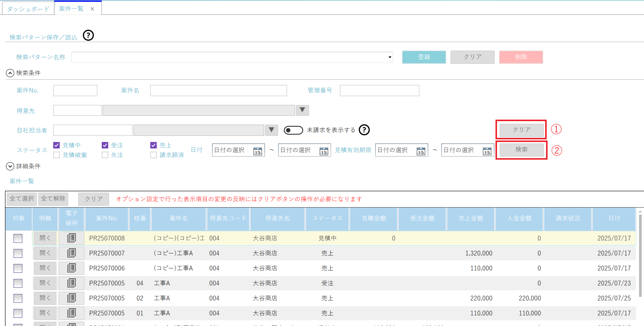Toggle 未請求を表示する switch

tap(293, 130)
